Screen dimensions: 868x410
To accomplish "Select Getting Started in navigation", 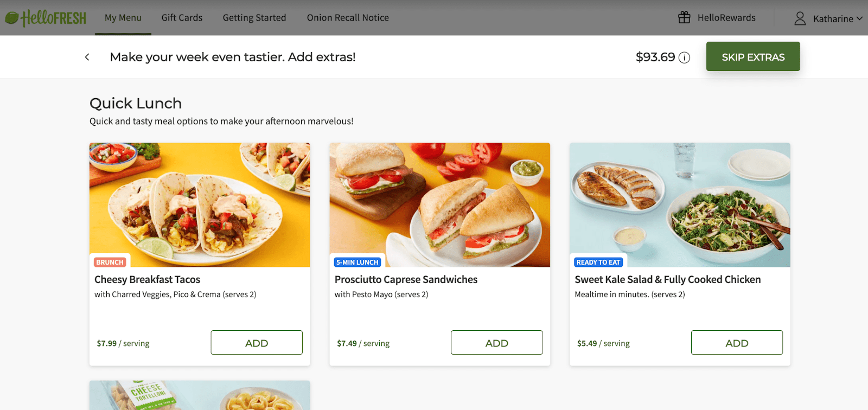I will tap(254, 18).
